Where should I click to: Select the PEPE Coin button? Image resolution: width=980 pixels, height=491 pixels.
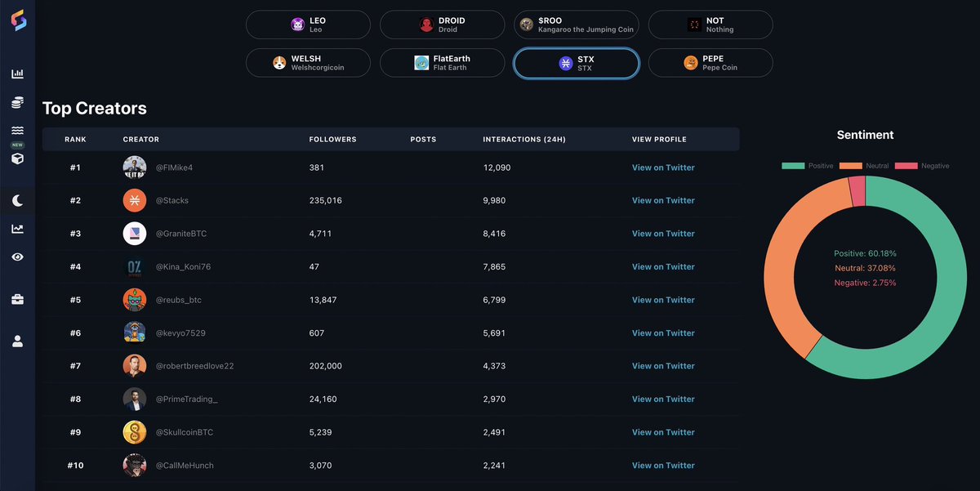coord(710,63)
